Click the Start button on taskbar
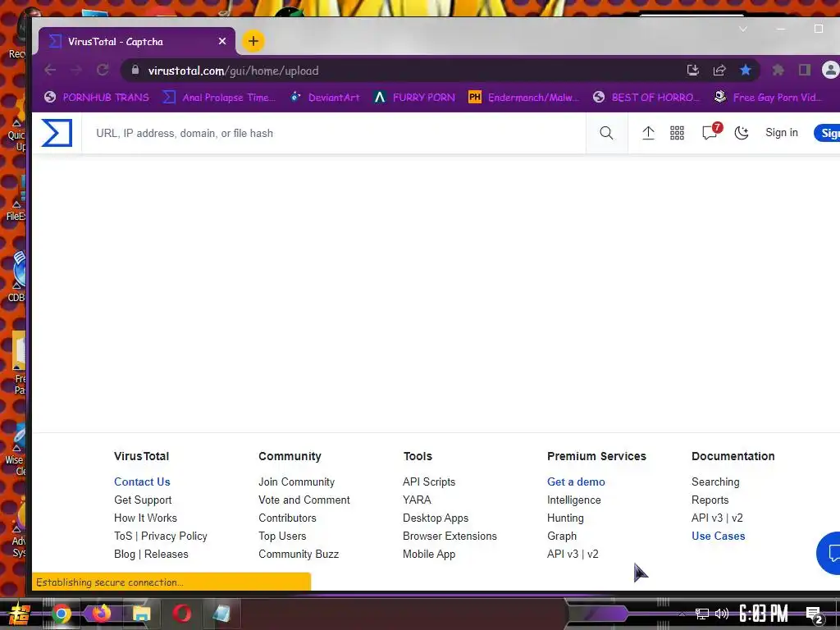Viewport: 840px width, 630px height. click(20, 614)
